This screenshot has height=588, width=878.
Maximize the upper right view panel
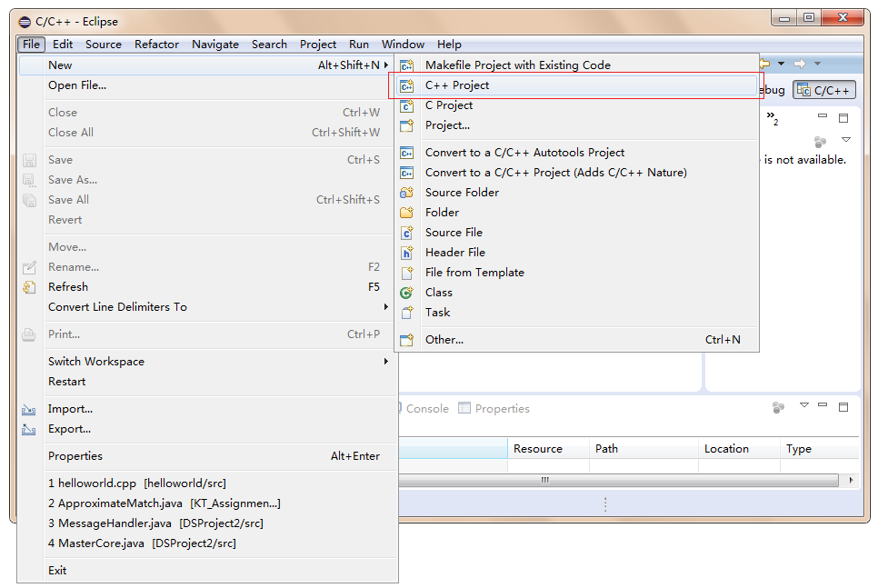tap(843, 117)
